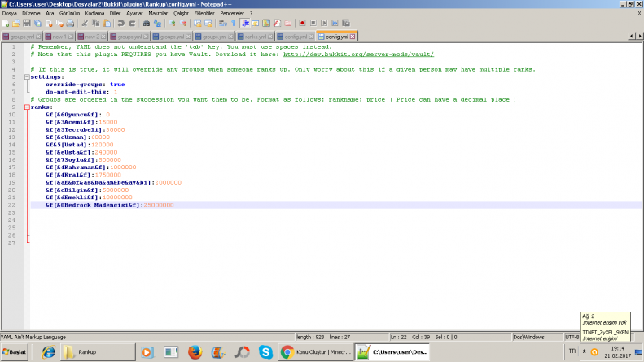Open the Görünüm menu

[x=69, y=13]
